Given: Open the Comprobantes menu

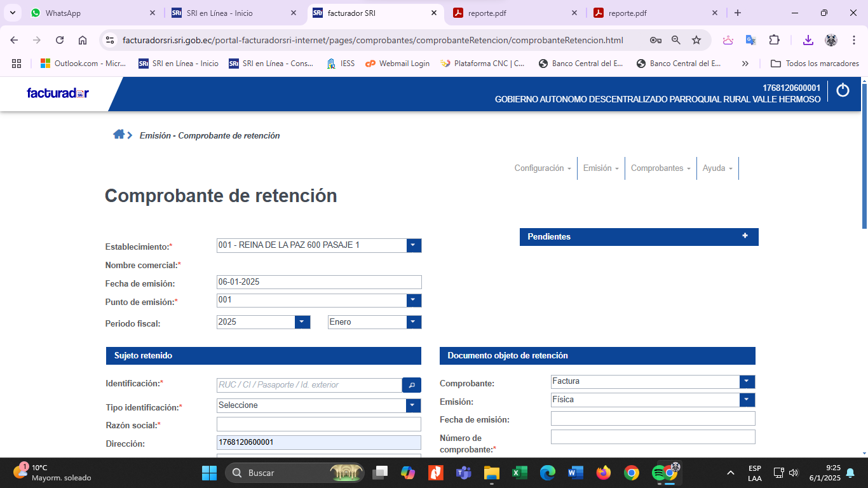Looking at the screenshot, I should [x=660, y=168].
